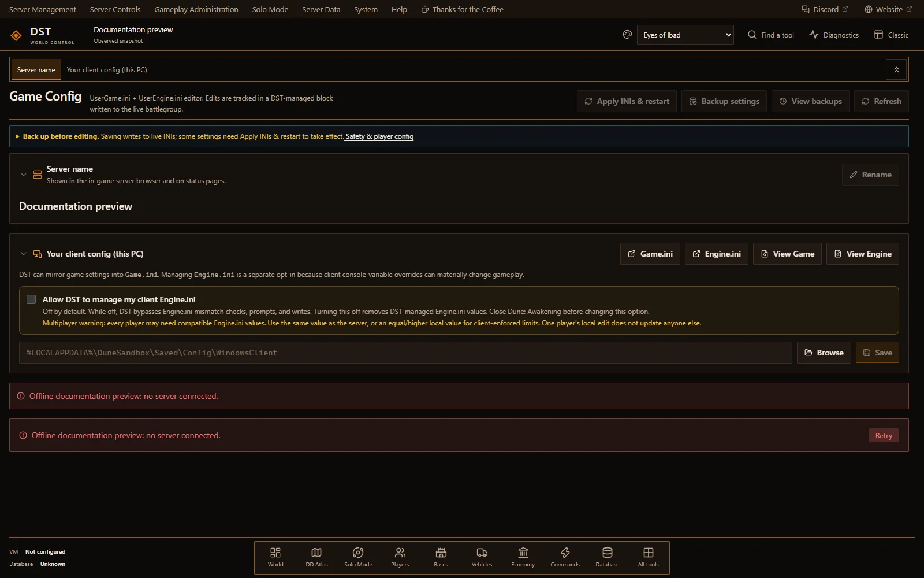Open Find a tool search
924x578 pixels.
pos(771,35)
